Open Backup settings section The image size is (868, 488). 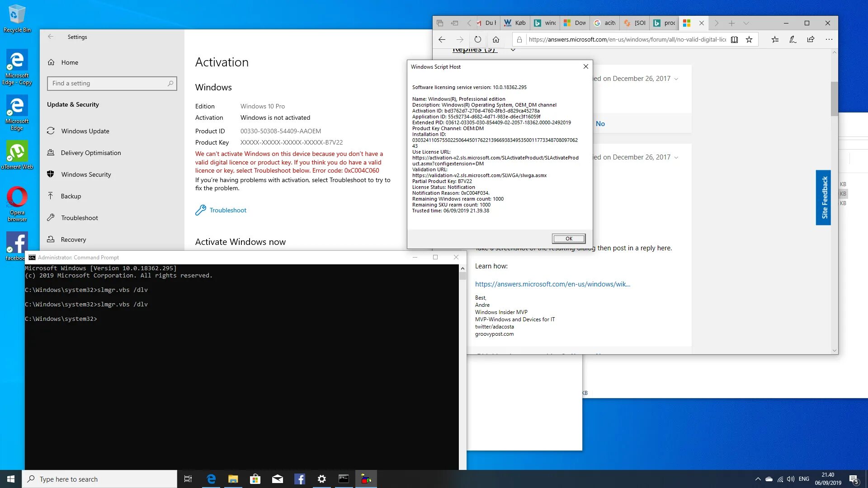tap(71, 196)
